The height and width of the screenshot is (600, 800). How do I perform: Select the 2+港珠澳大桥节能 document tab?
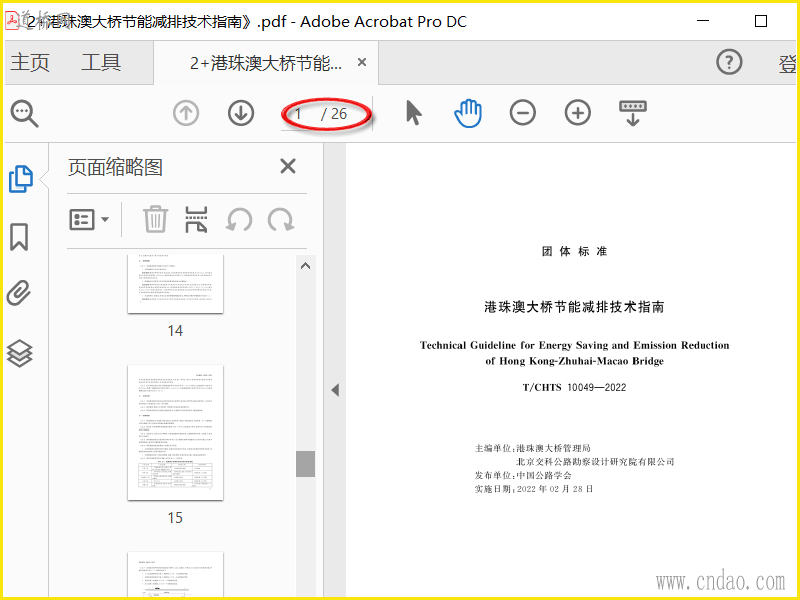coord(266,63)
